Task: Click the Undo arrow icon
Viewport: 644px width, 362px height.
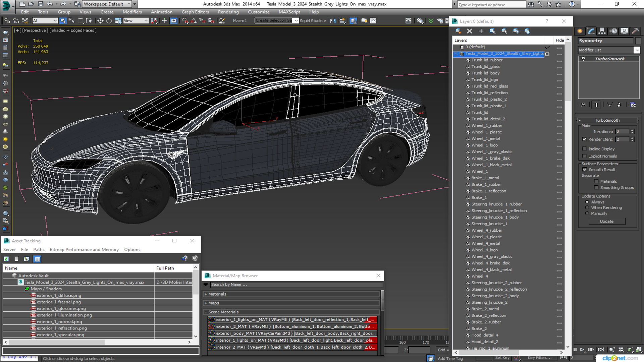Action: tap(50, 4)
